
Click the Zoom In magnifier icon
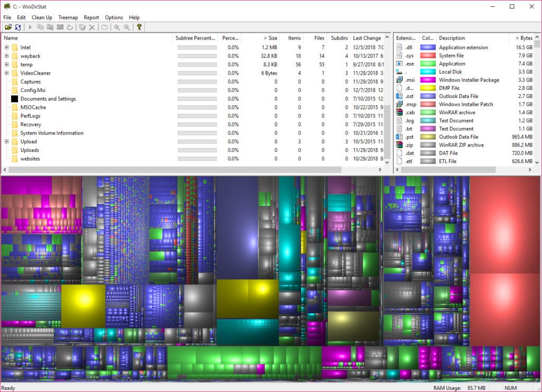pyautogui.click(x=117, y=27)
